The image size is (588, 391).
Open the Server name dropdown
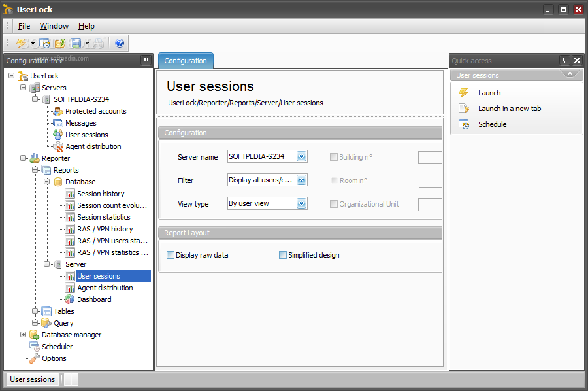[x=301, y=156]
